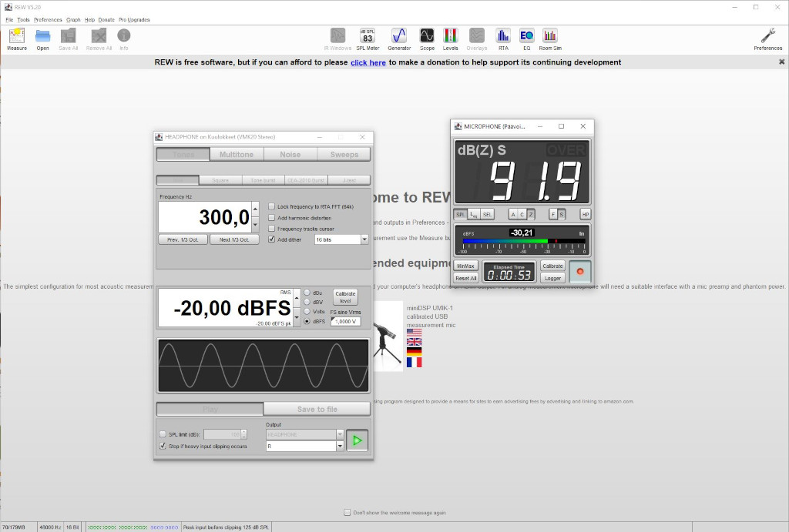This screenshot has width=789, height=532.
Task: Select the French flag link
Action: (414, 362)
